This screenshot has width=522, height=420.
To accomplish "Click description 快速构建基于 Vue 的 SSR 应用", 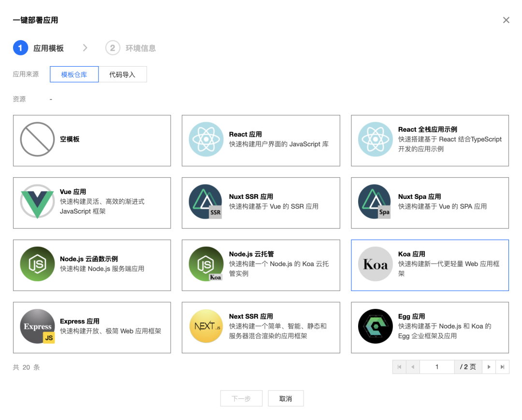I will 274,206.
